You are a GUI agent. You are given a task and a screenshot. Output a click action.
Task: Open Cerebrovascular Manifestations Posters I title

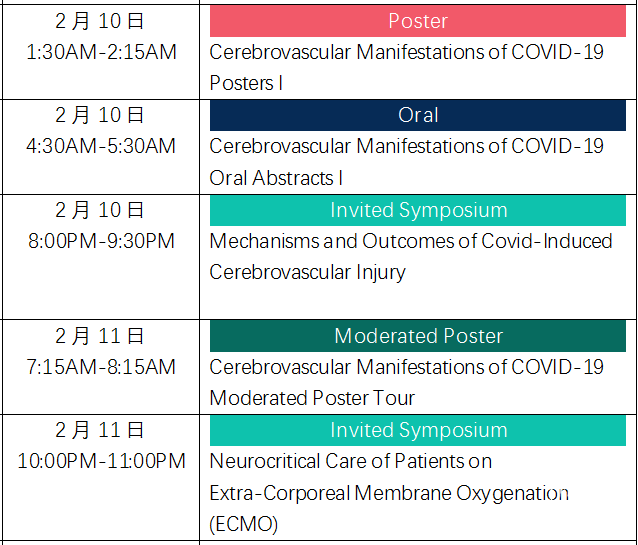point(406,68)
